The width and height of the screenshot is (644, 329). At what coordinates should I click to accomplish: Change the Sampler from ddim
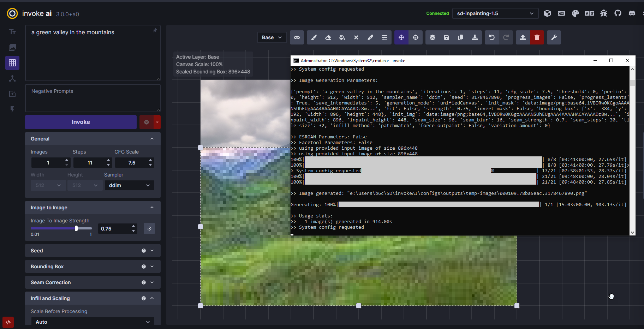[129, 185]
